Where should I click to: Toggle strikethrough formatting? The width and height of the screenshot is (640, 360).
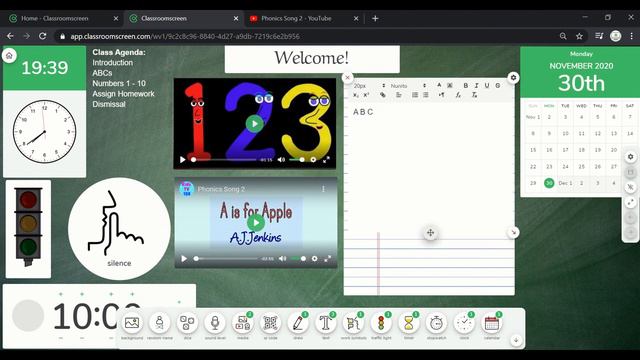tap(498, 86)
